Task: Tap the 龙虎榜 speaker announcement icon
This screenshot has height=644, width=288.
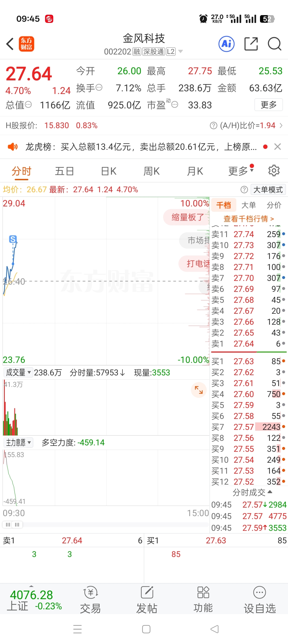Action: (x=13, y=147)
